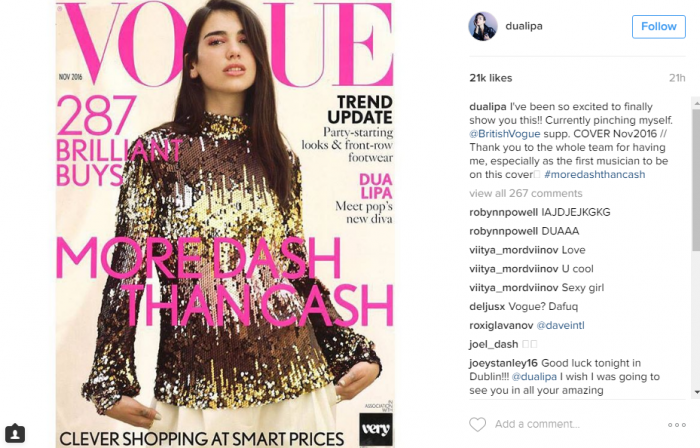Click the #moredashthancash hashtag
Screen dimensions: 700x448
click(x=595, y=174)
